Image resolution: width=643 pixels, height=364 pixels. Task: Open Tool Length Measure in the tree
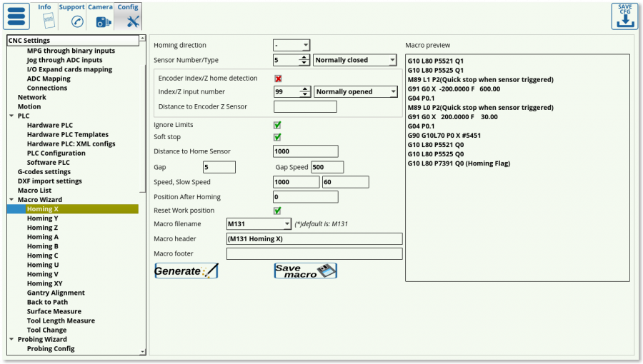coord(61,320)
